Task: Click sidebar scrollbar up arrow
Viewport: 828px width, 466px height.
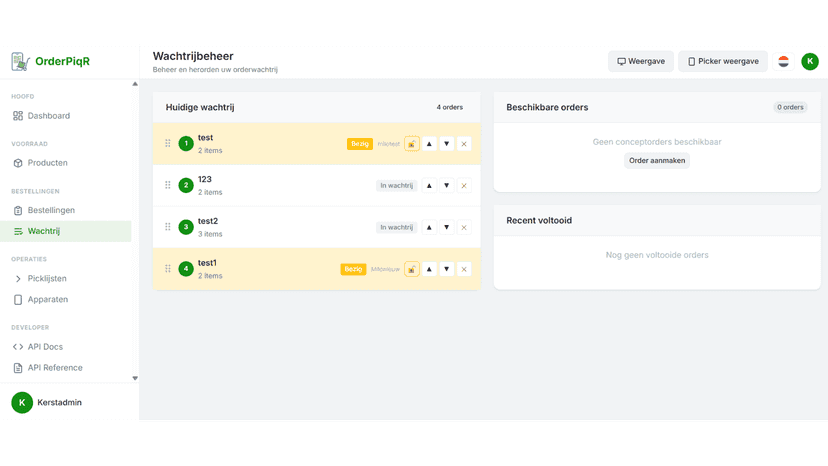Action: point(135,84)
